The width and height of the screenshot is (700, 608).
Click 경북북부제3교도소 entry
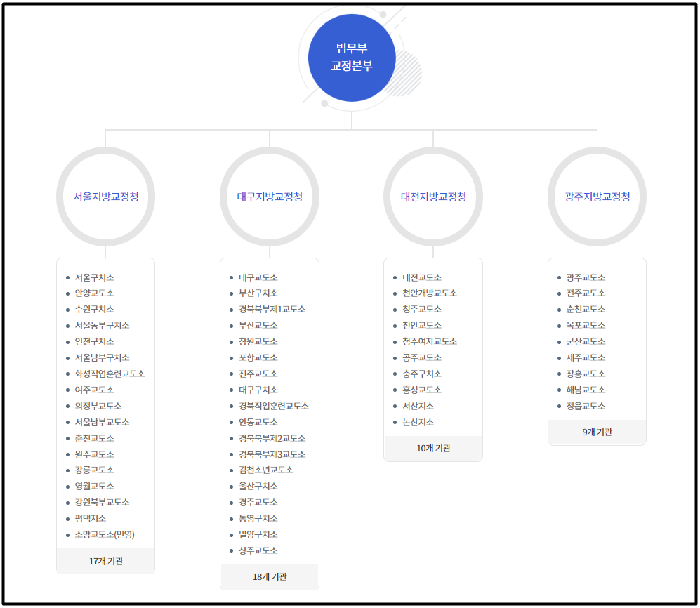272,454
